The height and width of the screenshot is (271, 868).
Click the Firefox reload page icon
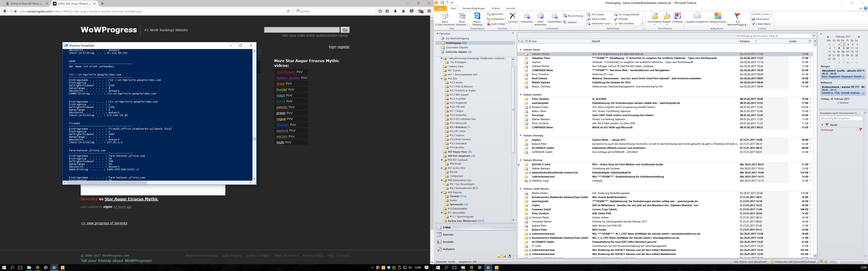coord(288,11)
